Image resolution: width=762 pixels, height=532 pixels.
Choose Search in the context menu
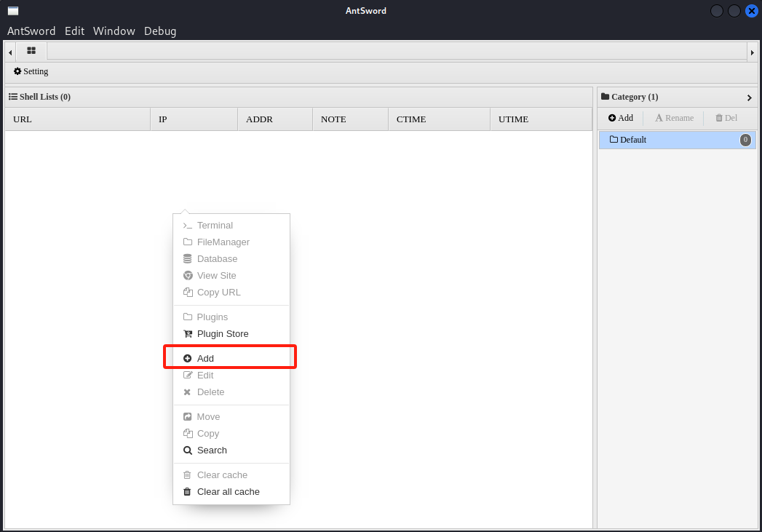point(231,450)
